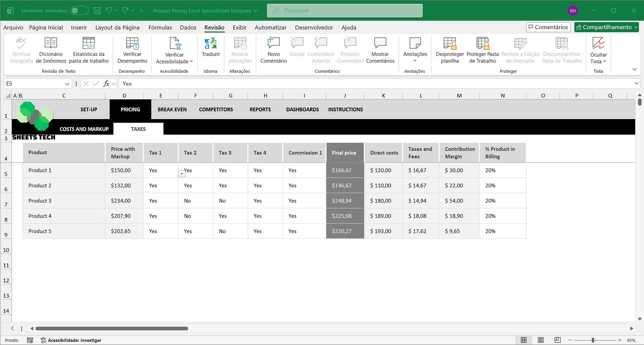Select all cells using the corner triangle

pyautogui.click(x=8, y=96)
